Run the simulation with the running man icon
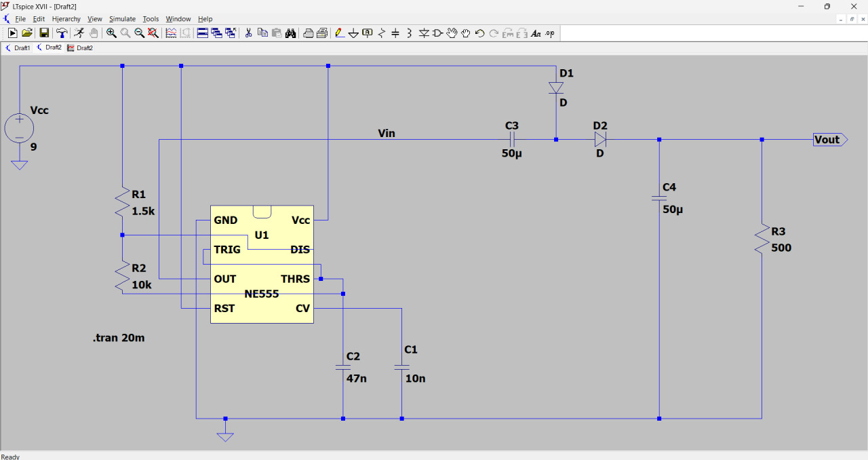The width and height of the screenshot is (868, 460). pyautogui.click(x=79, y=33)
